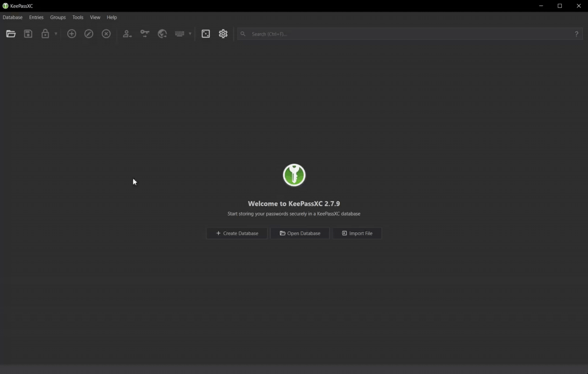The height and width of the screenshot is (374, 588).
Task: Open the Tools menu
Action: click(x=78, y=17)
